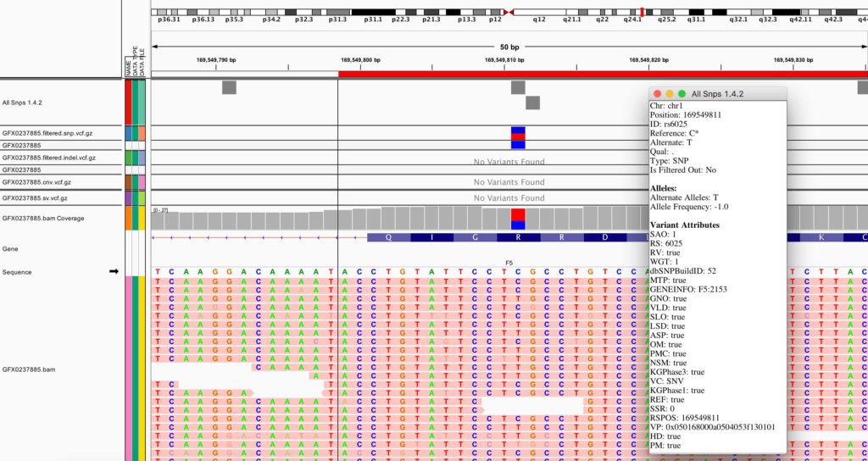868x461 pixels.
Task: Click amino acid K in the Gene track
Action: click(x=821, y=237)
